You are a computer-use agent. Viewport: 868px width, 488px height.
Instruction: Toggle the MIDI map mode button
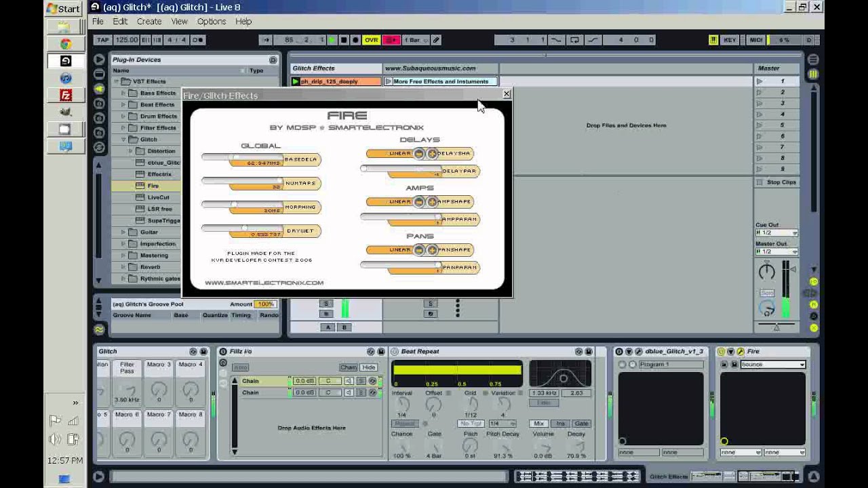click(x=756, y=40)
